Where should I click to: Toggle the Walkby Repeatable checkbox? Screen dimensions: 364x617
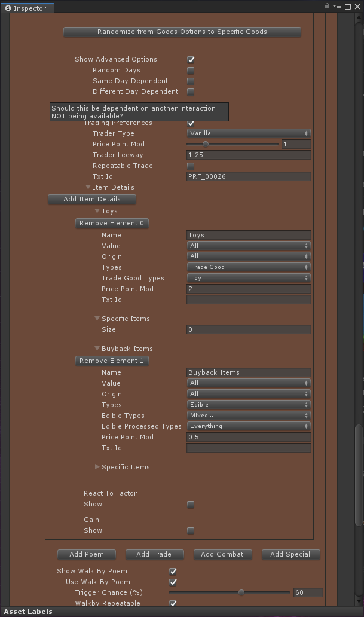click(x=173, y=603)
